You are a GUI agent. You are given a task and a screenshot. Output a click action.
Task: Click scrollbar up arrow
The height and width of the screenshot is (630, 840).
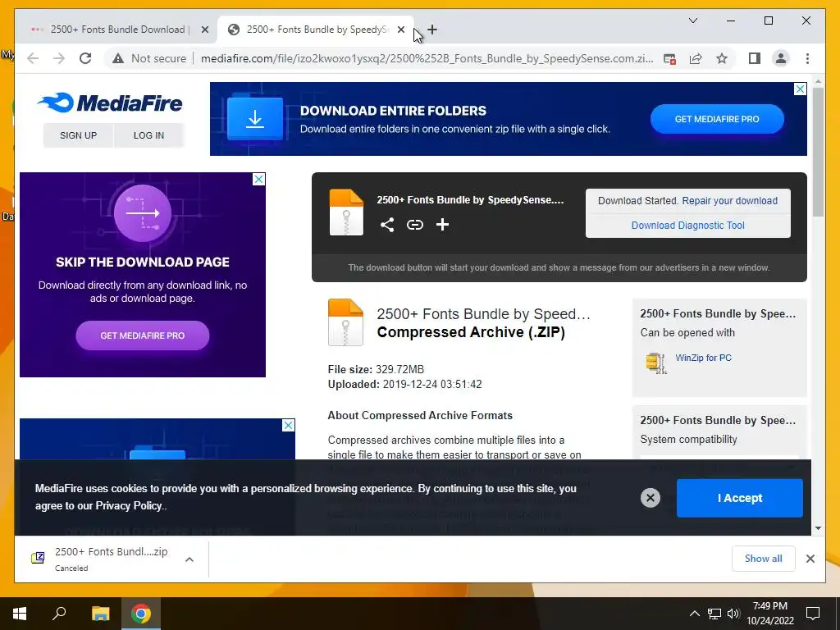pyautogui.click(x=818, y=81)
